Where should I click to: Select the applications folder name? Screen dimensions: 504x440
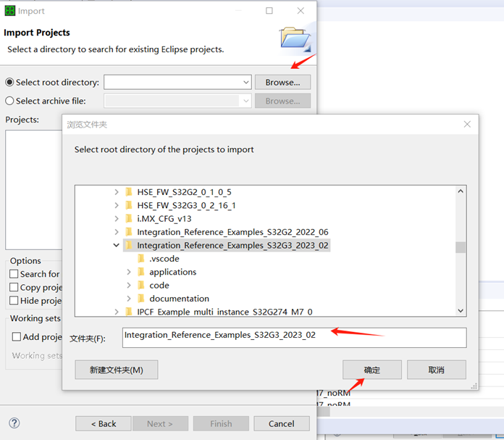(172, 273)
